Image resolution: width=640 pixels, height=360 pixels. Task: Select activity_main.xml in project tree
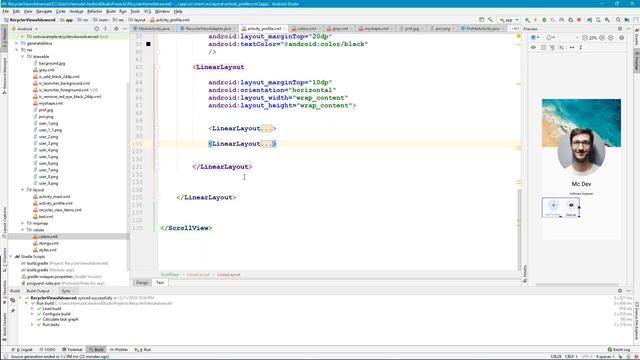point(54,196)
